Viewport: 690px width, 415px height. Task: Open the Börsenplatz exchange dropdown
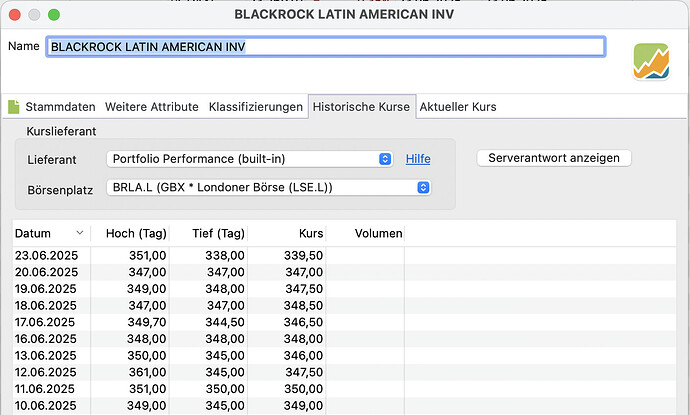click(269, 187)
